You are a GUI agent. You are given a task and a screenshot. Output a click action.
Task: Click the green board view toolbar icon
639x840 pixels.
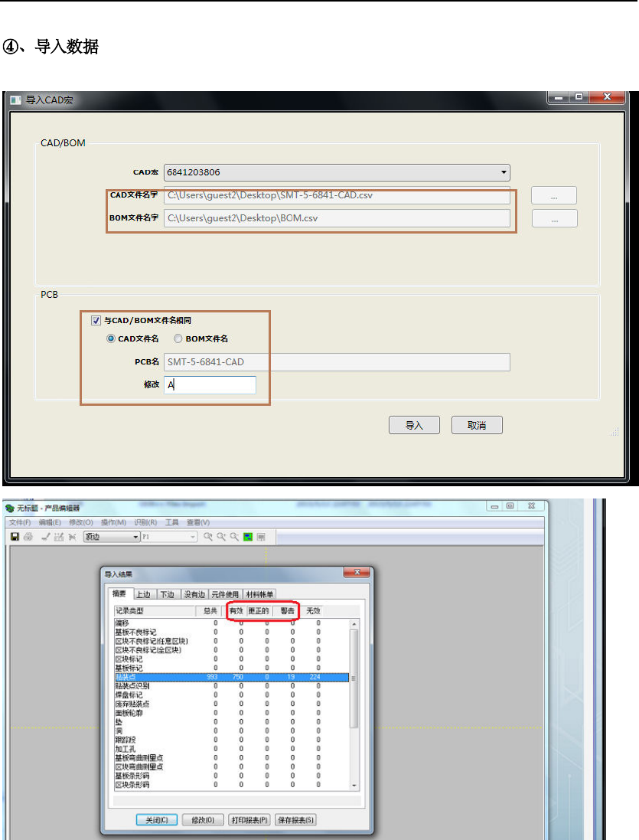pyautogui.click(x=248, y=537)
